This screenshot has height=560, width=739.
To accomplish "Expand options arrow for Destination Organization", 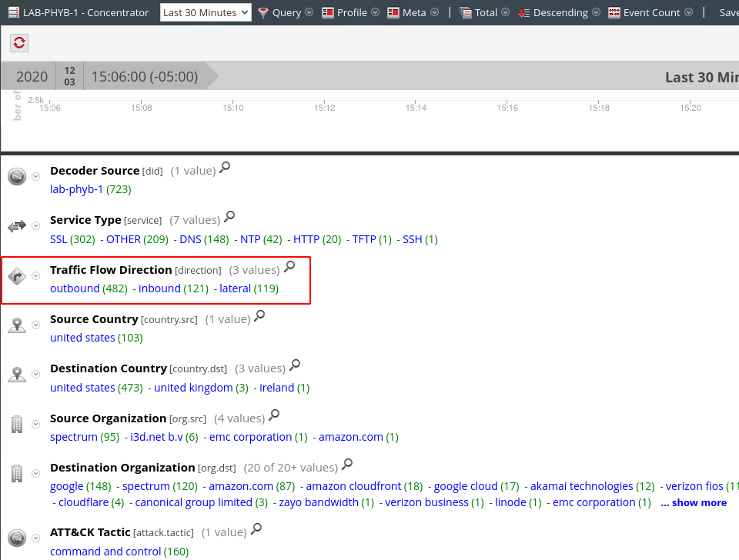I will [35, 474].
